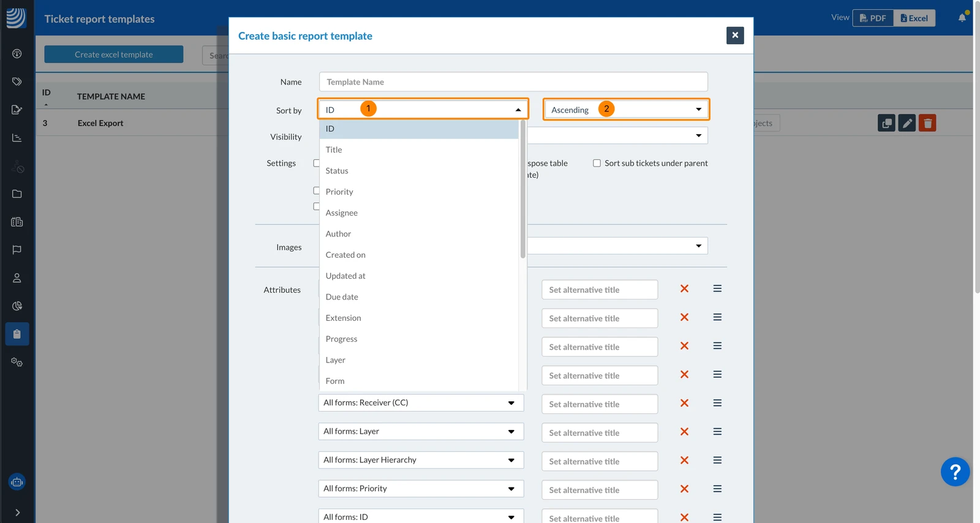Image resolution: width=980 pixels, height=523 pixels.
Task: Open the chart icon in the sidebar
Action: click(17, 138)
